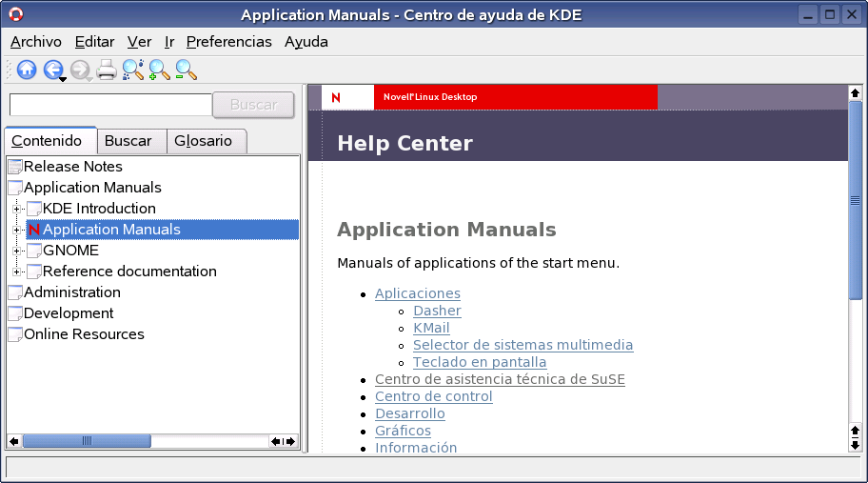Click the horizontal scrollbar in contents tree
868x483 pixels.
click(152, 441)
